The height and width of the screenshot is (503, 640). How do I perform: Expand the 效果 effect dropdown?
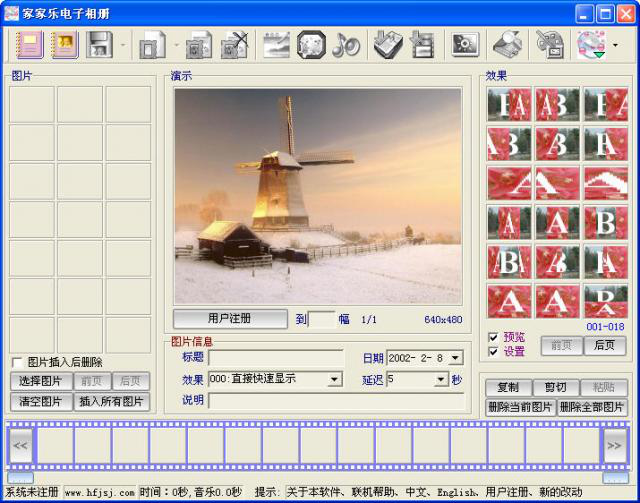pos(334,380)
